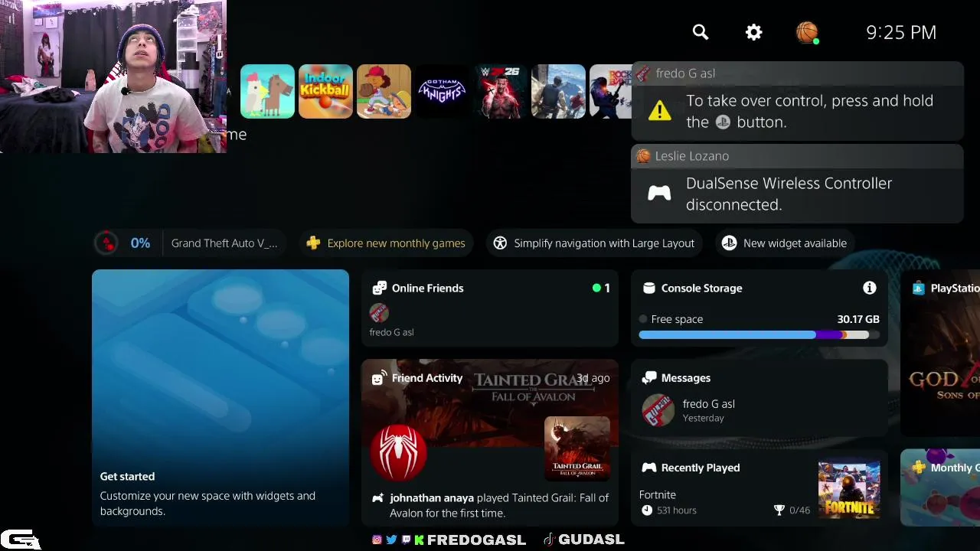Click the 30.17 GB free space value

(x=858, y=319)
